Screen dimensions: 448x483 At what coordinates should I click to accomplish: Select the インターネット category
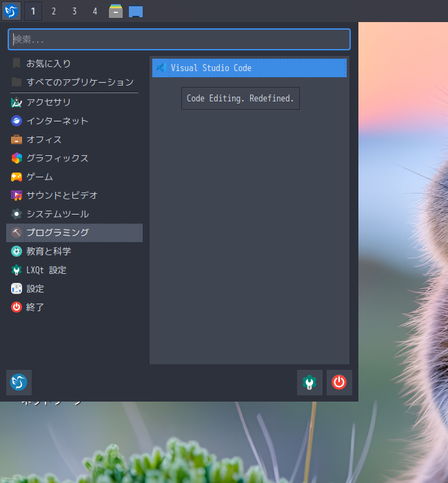74,121
